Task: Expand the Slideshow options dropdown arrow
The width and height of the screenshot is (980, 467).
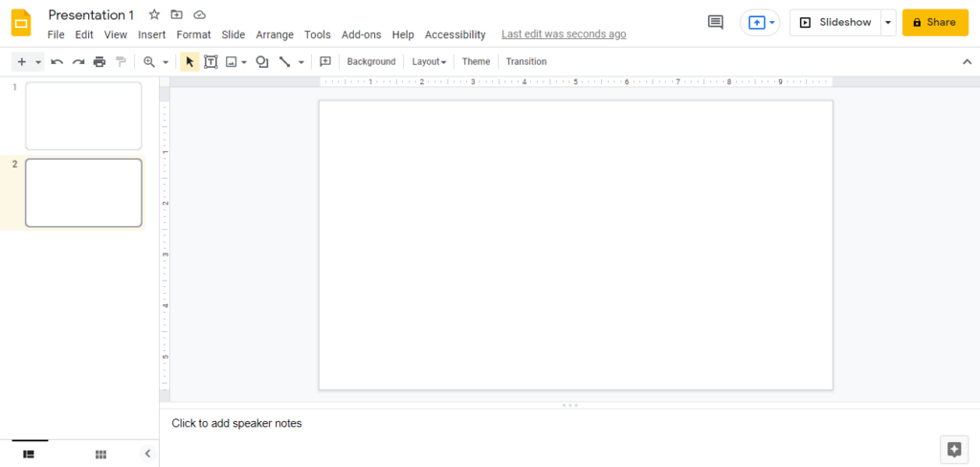Action: (x=888, y=22)
